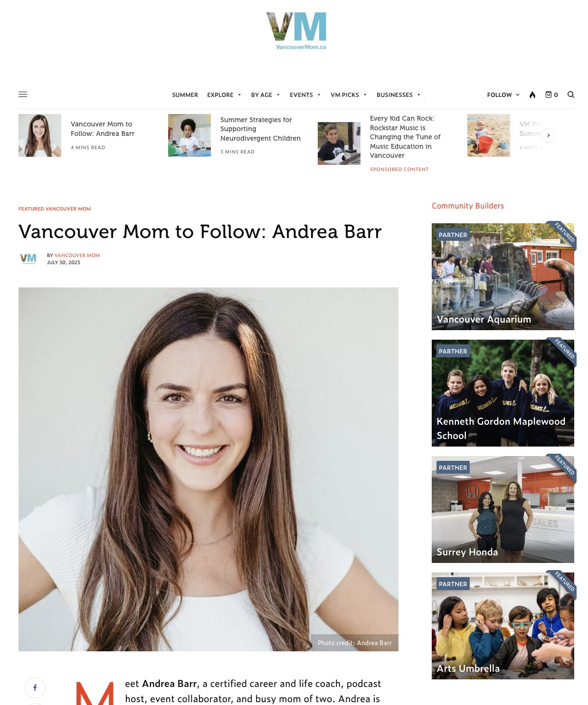Open the Follow dropdown
Viewport: 588px width, 705px height.
pos(503,95)
